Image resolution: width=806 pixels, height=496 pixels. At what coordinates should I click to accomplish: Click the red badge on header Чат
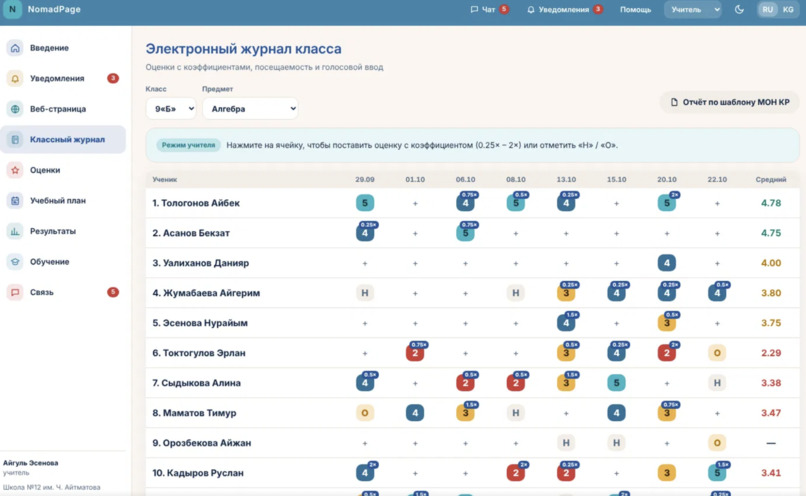504,9
